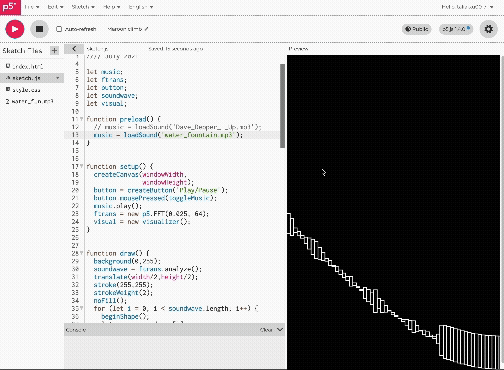This screenshot has width=504, height=370.
Task: Open the File menu
Action: pyautogui.click(x=32, y=7)
